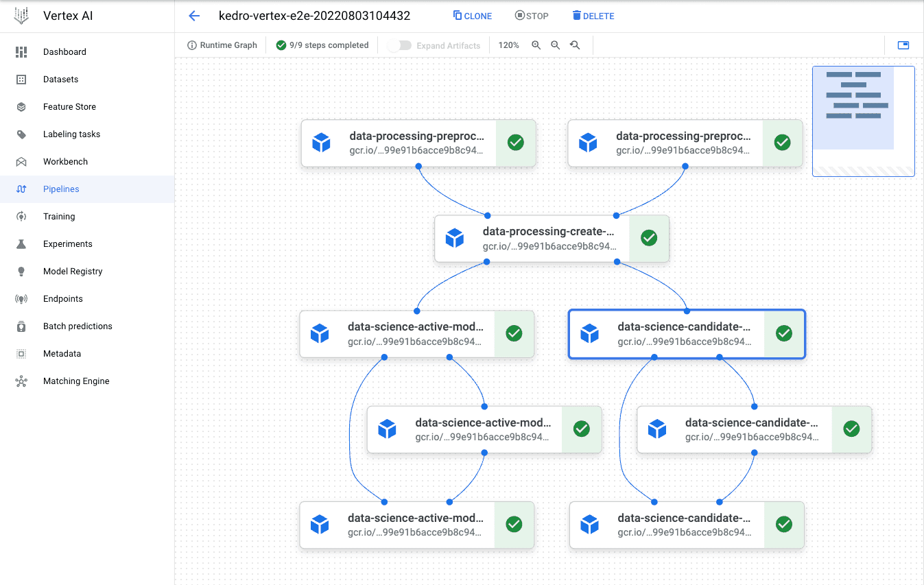Click the Endpoints broadcast icon
Image resolution: width=924 pixels, height=585 pixels.
[21, 299]
